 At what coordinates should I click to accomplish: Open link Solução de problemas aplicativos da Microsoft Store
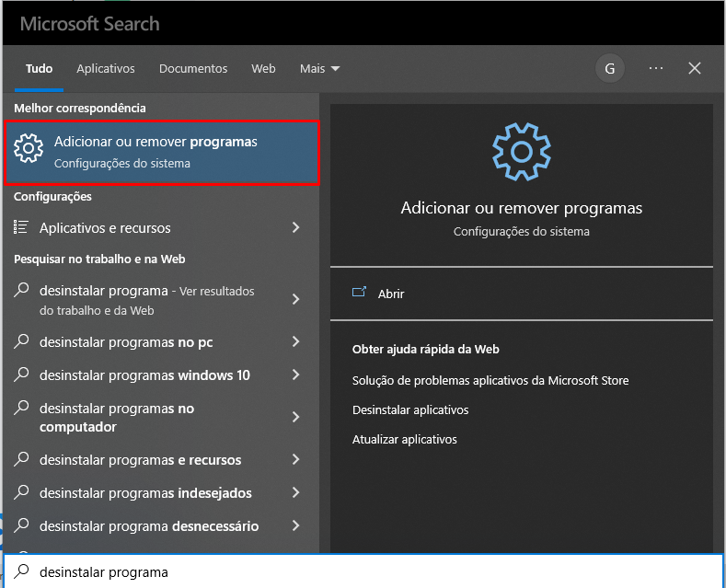click(x=490, y=381)
